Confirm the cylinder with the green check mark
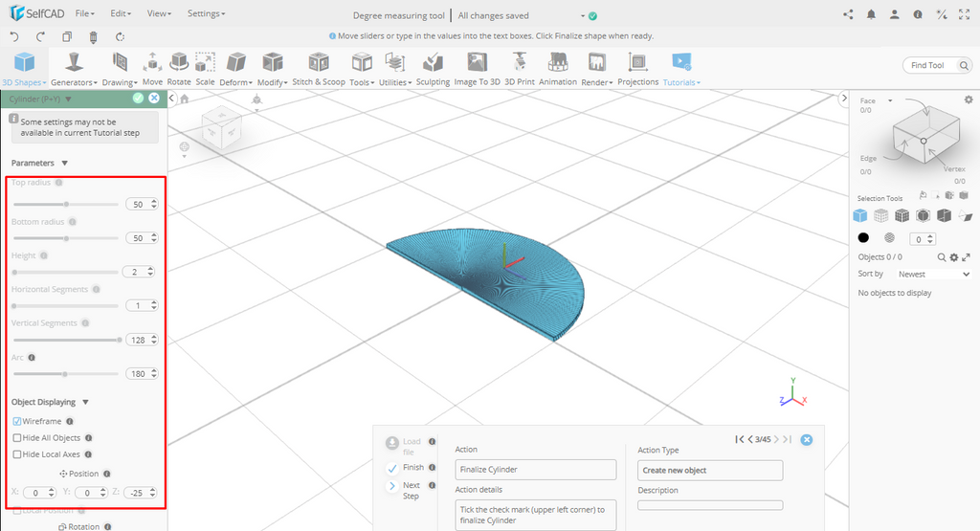This screenshot has width=980, height=531. click(x=138, y=99)
